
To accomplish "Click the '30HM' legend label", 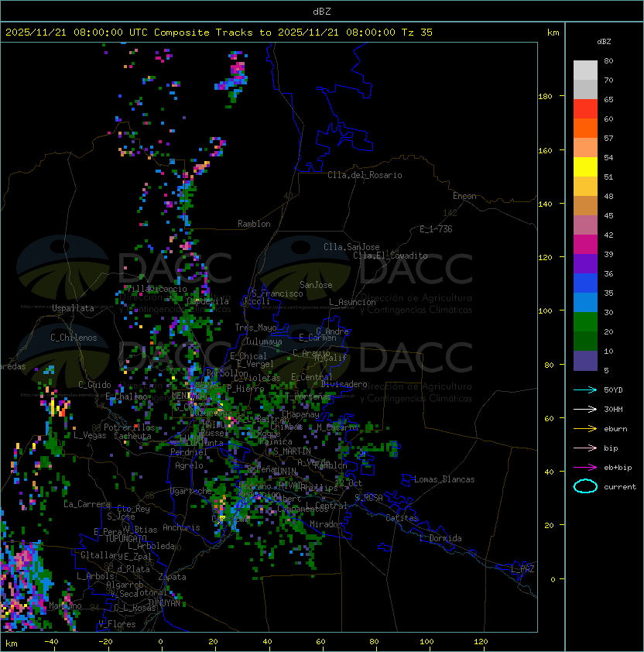I will point(613,410).
